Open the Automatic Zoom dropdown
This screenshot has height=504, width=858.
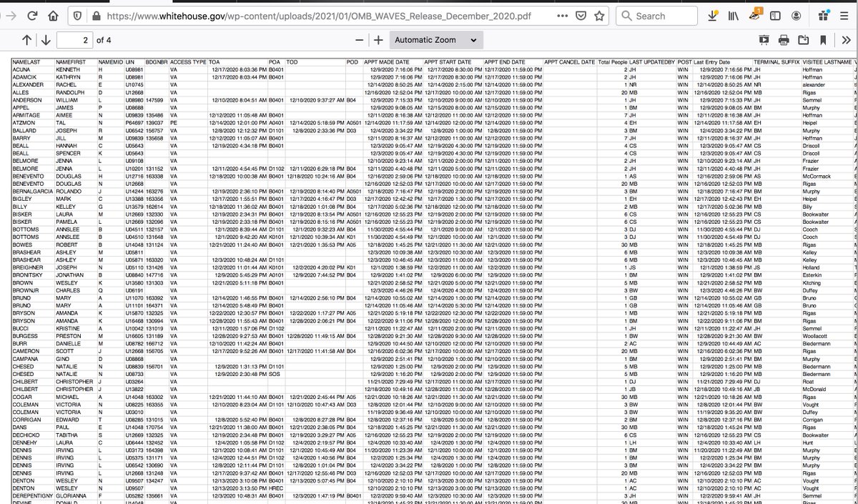tap(435, 40)
